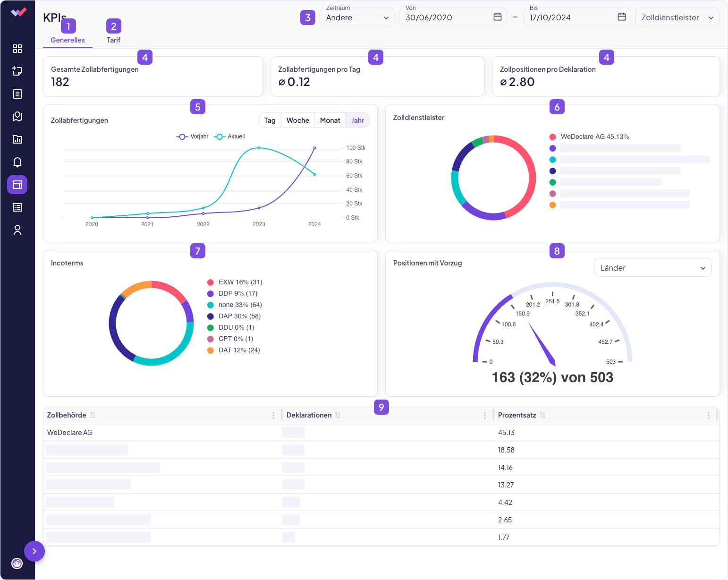This screenshot has height=580, width=728.
Task: Sort table by Zollbehörde column
Action: tap(93, 415)
